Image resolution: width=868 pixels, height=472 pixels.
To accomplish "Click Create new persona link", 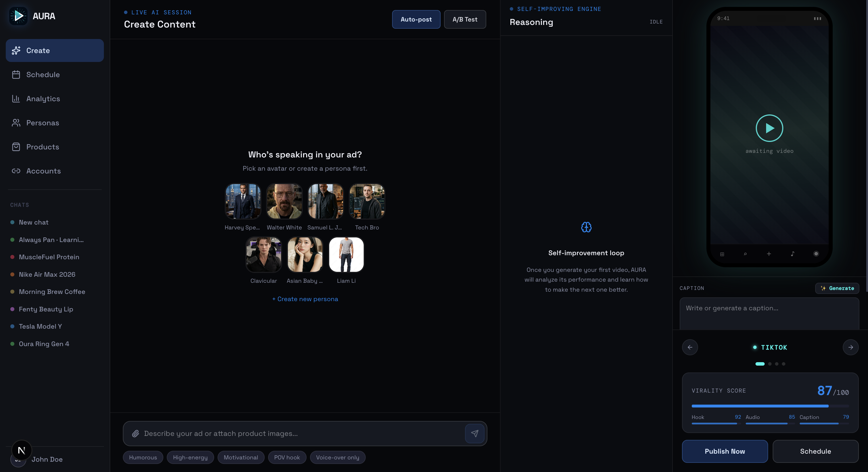I will coord(305,299).
